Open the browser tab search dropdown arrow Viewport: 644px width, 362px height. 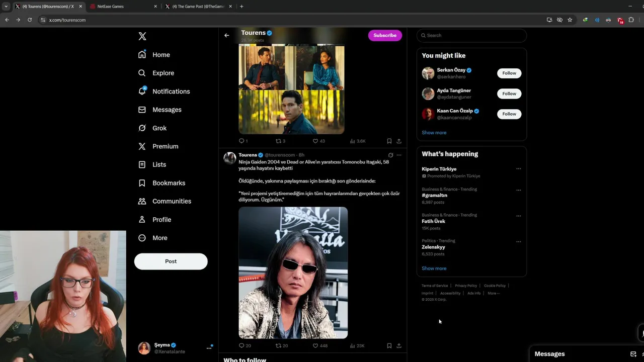(x=6, y=7)
